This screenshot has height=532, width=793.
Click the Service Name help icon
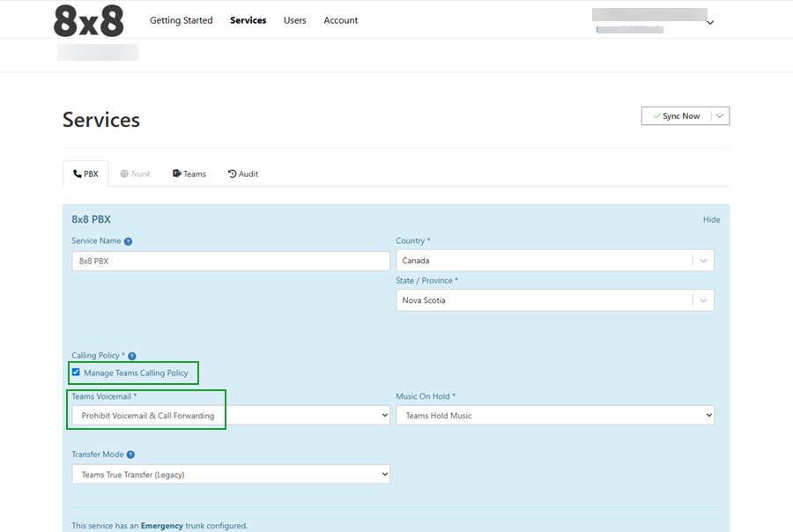[x=128, y=241]
